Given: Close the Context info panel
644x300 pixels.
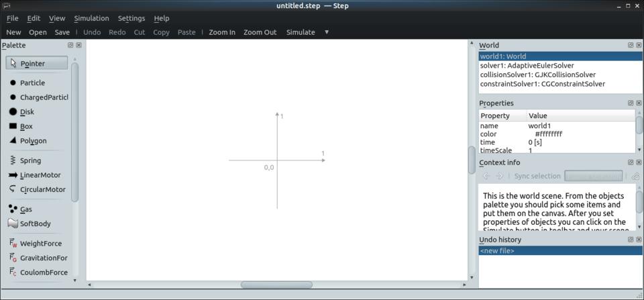Looking at the screenshot, I should [x=639, y=162].
